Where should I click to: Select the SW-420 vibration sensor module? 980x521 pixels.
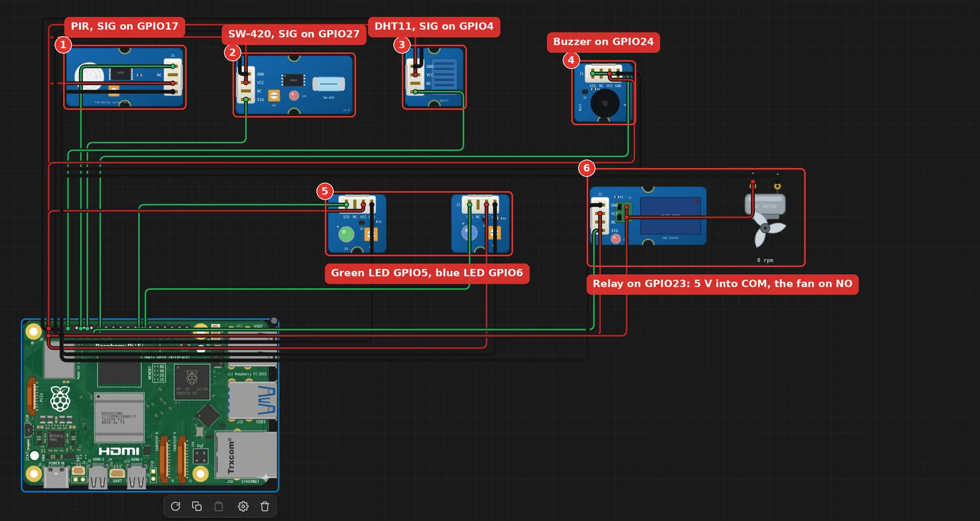pyautogui.click(x=295, y=85)
